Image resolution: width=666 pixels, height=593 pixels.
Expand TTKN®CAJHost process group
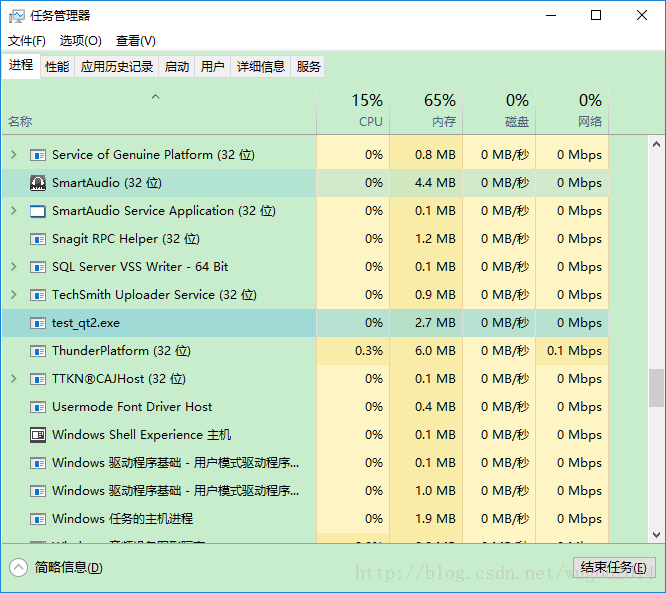pyautogui.click(x=14, y=379)
